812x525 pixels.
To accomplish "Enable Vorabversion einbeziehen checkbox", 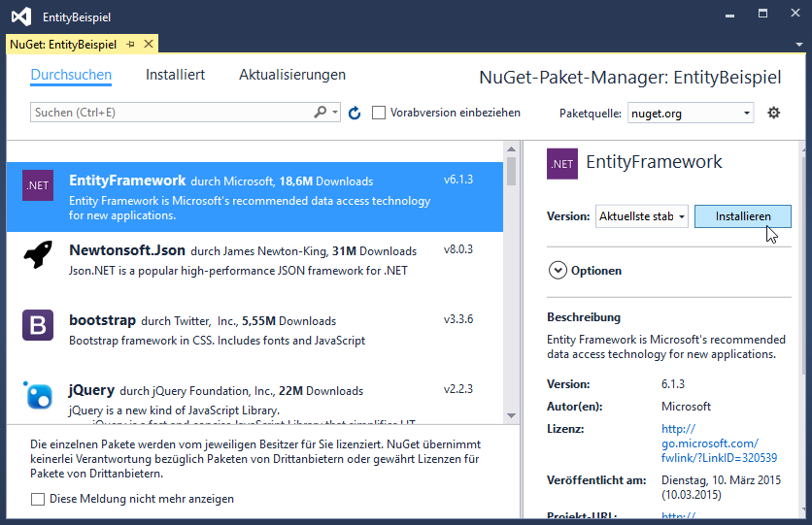I will [379, 113].
